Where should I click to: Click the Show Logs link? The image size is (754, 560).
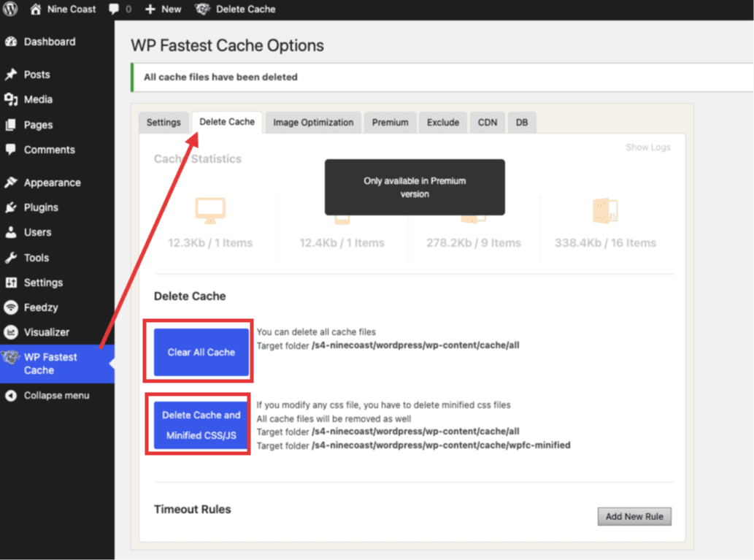click(647, 147)
